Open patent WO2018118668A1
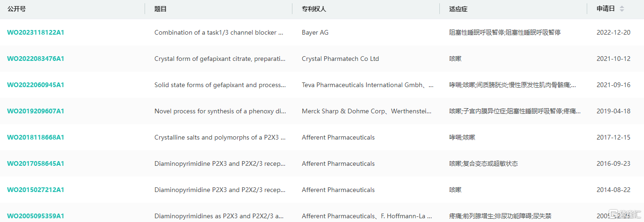This screenshot has height=222, width=644. pos(36,137)
